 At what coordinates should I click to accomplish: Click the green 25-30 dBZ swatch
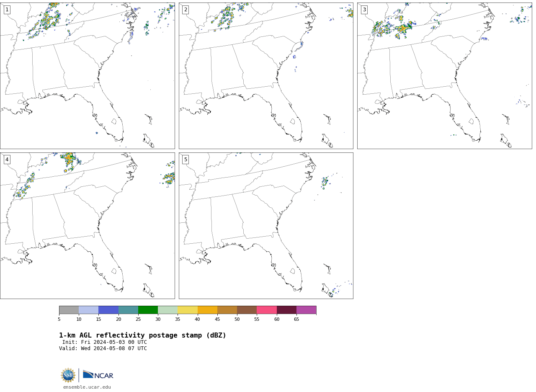click(x=148, y=310)
